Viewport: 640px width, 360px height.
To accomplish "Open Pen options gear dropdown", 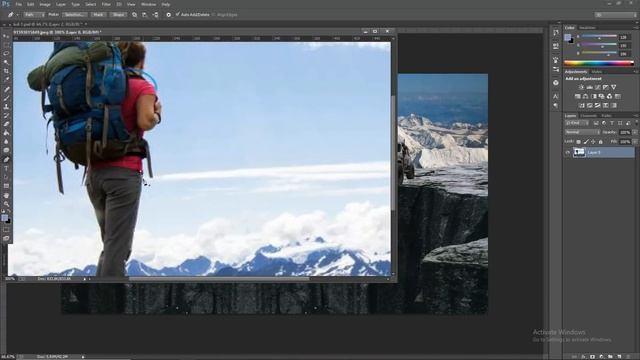I will pyautogui.click(x=168, y=15).
